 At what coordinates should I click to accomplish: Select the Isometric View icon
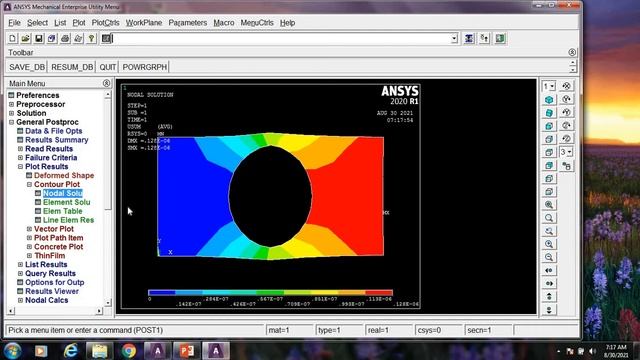[549, 100]
